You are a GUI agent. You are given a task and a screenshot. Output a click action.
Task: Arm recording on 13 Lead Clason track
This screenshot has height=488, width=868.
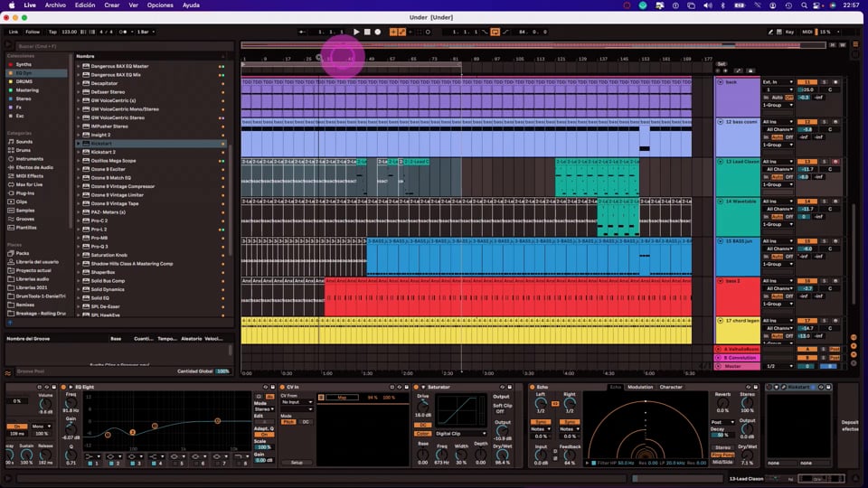point(835,162)
